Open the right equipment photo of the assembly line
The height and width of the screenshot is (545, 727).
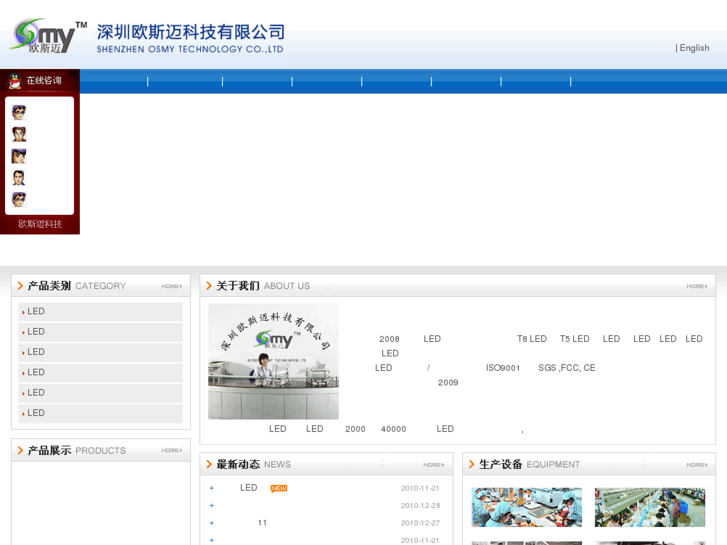pos(650,507)
